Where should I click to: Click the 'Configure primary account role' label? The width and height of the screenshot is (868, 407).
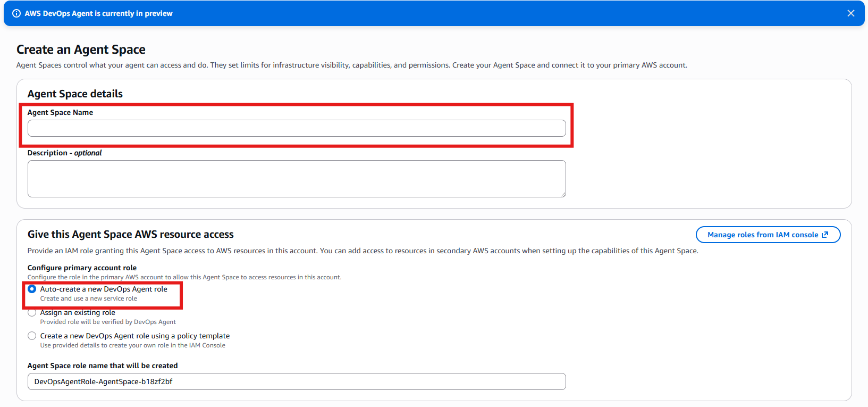82,268
